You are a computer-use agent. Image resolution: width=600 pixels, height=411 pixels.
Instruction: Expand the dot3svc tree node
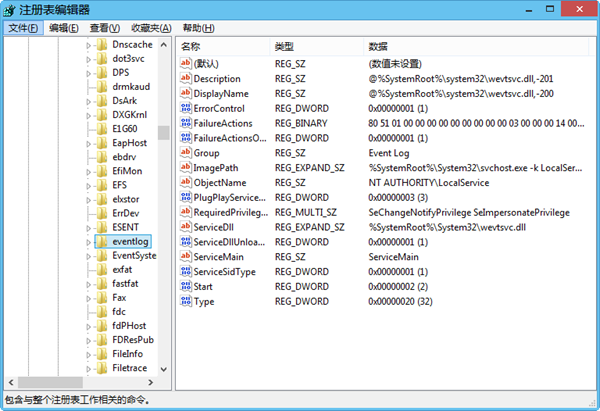click(89, 59)
